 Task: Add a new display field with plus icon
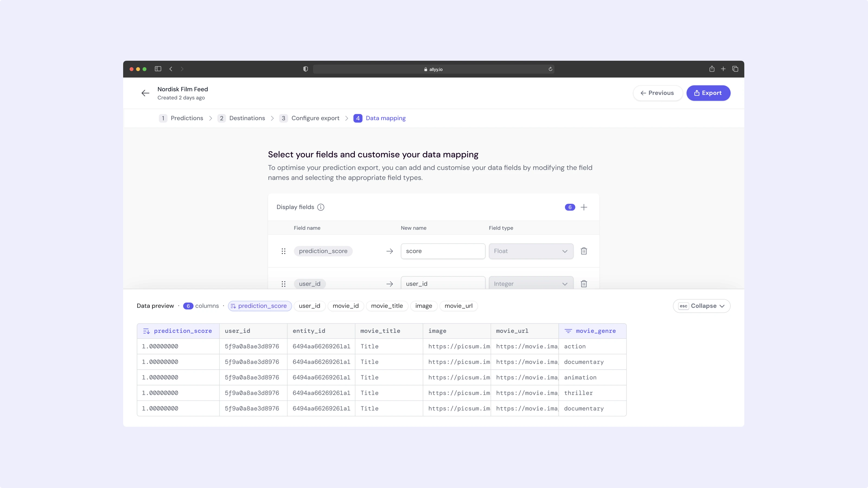[x=584, y=207]
